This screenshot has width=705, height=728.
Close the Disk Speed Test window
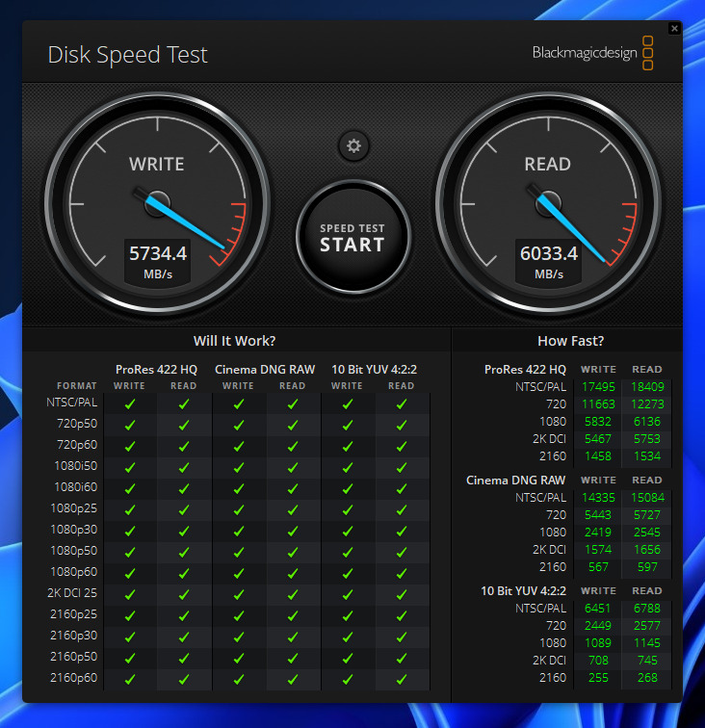click(x=674, y=29)
